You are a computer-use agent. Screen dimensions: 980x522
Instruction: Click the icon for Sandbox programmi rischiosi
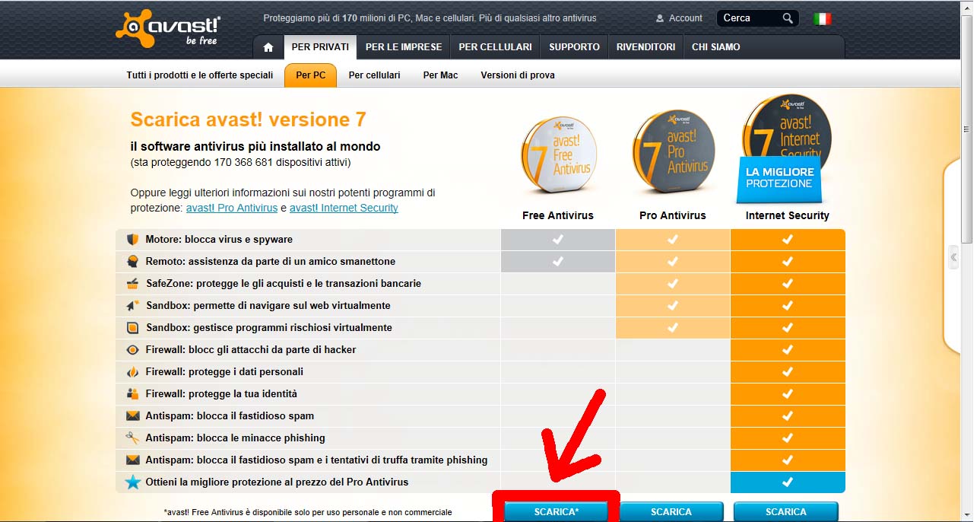coord(132,328)
